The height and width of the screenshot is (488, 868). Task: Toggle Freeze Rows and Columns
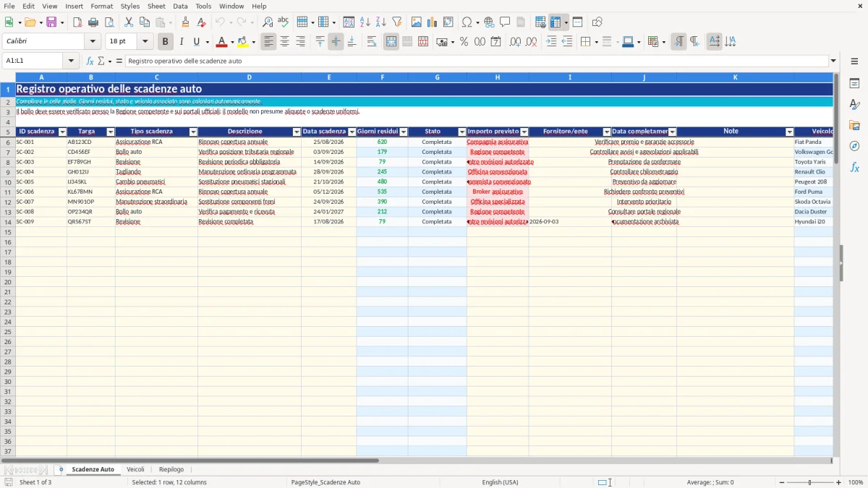click(556, 22)
